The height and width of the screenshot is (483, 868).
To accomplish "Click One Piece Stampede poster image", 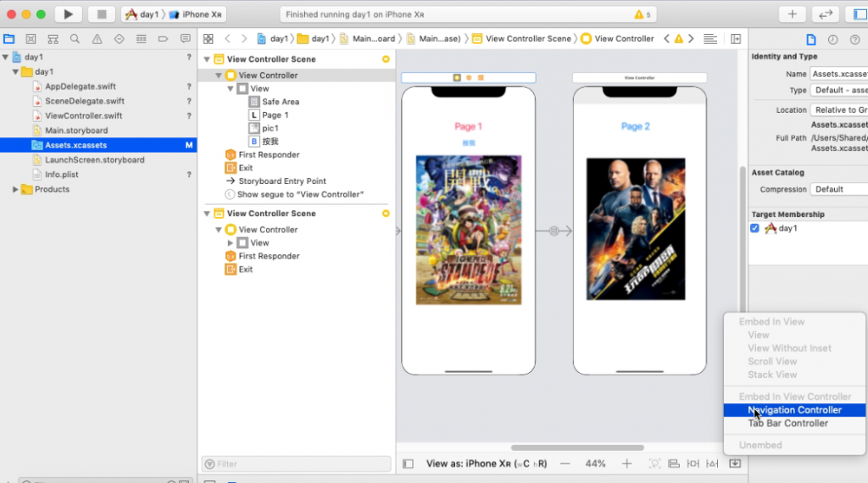I will coord(469,230).
